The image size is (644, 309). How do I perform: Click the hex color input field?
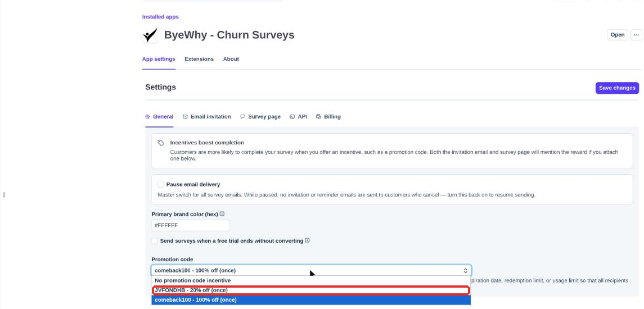tap(191, 225)
